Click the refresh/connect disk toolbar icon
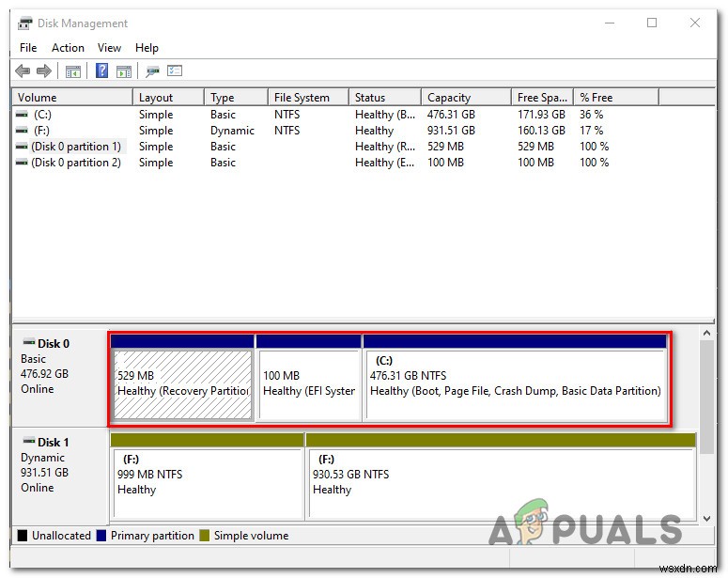 tap(152, 71)
